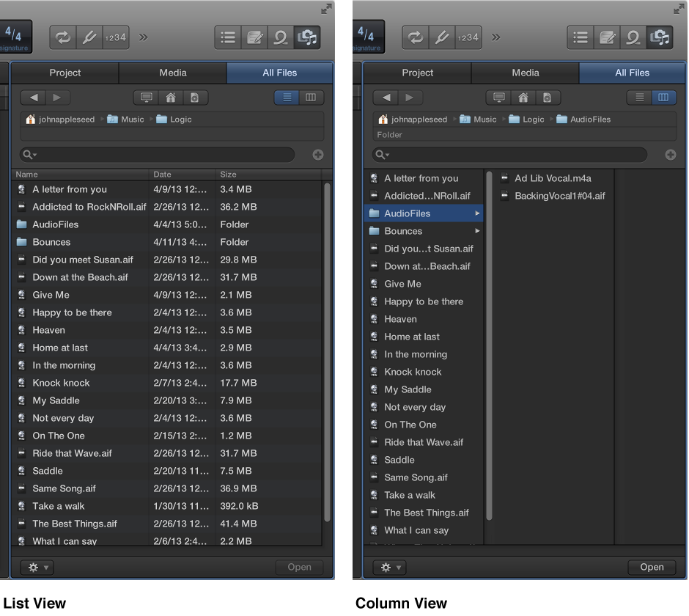Open the List Editors panel icon
Screen dimensions: 689x616
[x=227, y=37]
